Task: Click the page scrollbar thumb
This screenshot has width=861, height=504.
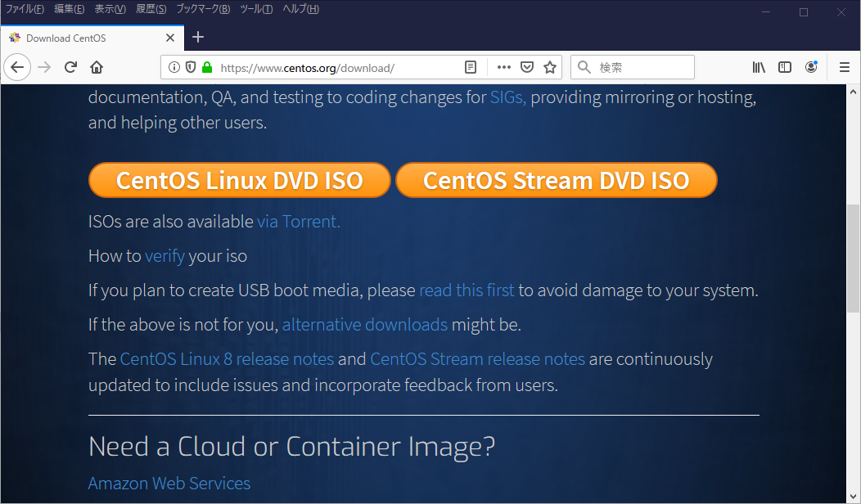Action: tap(853, 258)
